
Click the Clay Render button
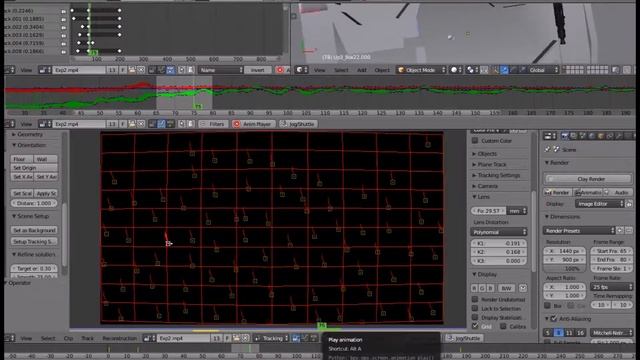click(588, 179)
